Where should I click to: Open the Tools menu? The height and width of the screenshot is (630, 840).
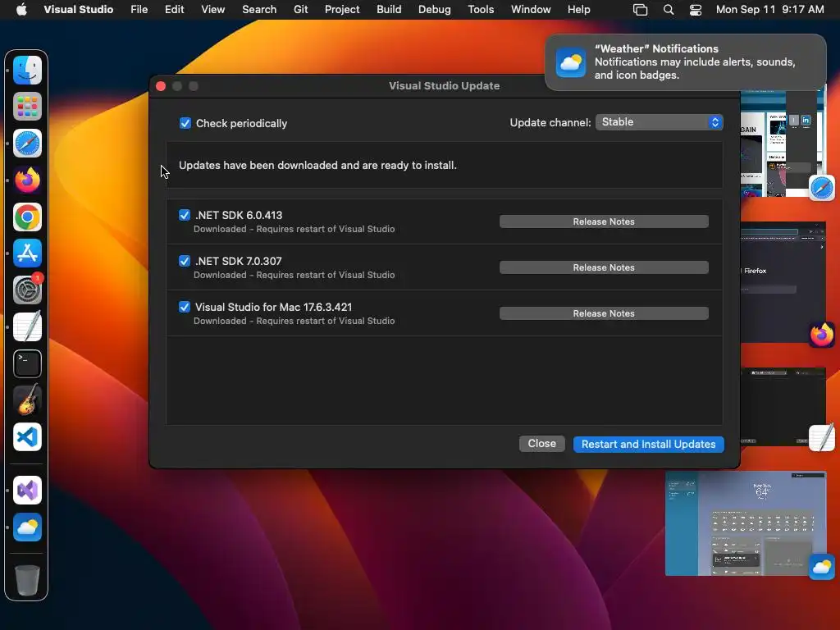pos(481,9)
